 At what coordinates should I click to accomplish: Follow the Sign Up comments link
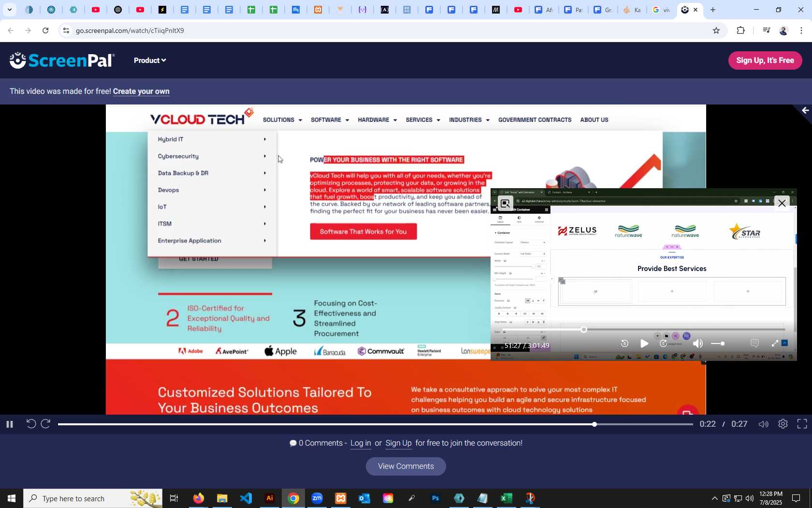point(398,443)
